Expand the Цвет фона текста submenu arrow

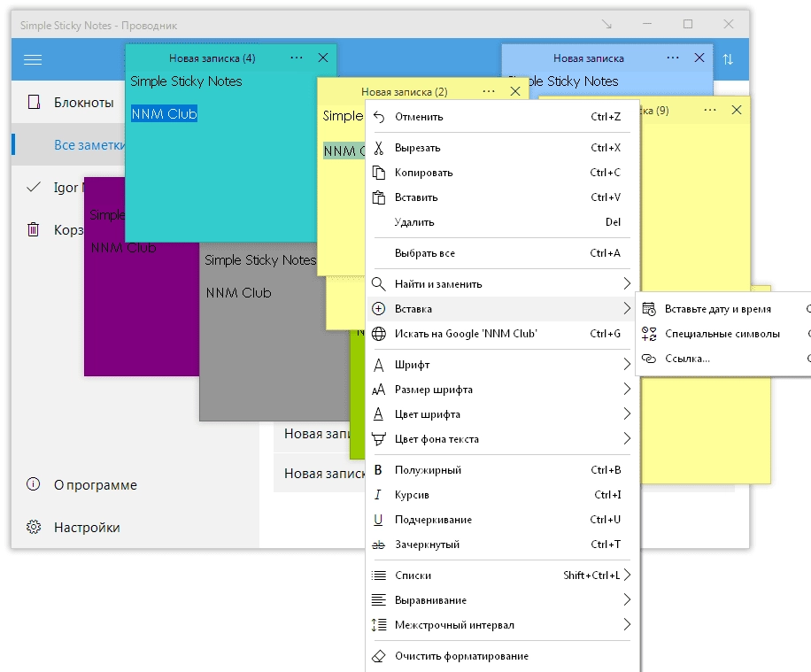(627, 438)
